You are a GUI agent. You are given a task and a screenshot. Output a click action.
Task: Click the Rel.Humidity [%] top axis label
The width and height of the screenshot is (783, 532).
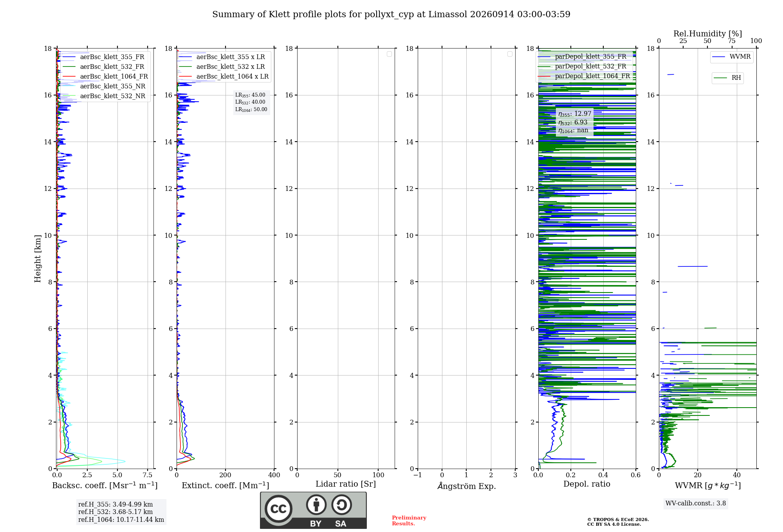point(707,34)
